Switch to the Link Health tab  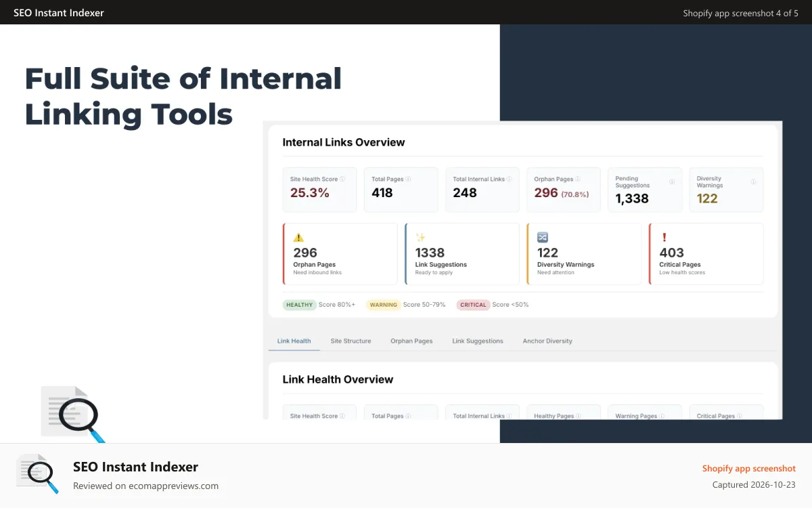pyautogui.click(x=294, y=341)
